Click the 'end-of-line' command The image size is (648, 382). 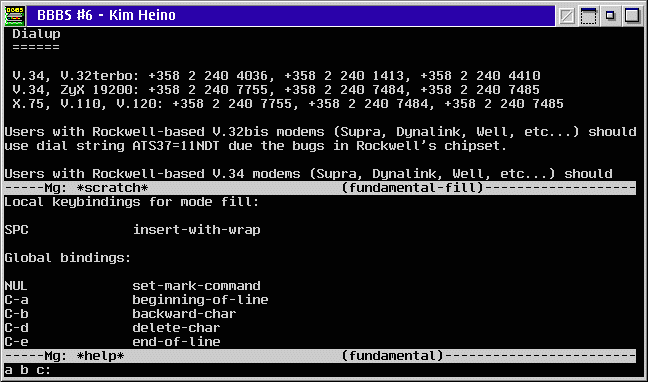pos(176,342)
